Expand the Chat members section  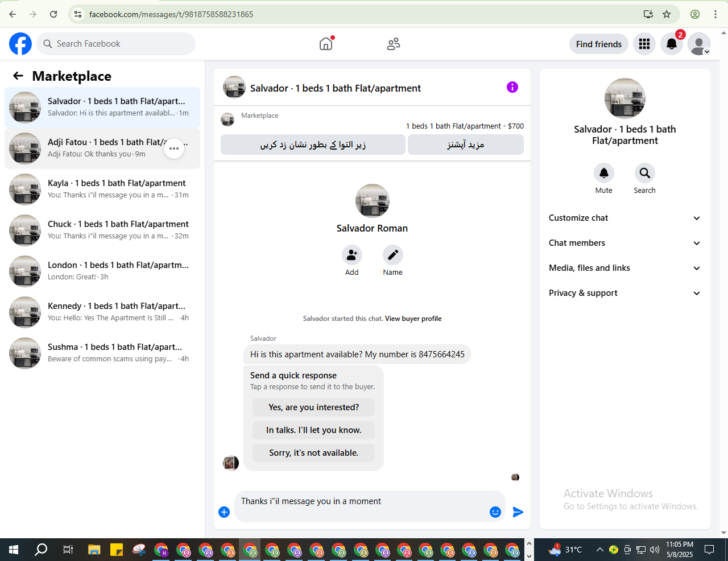tap(625, 243)
